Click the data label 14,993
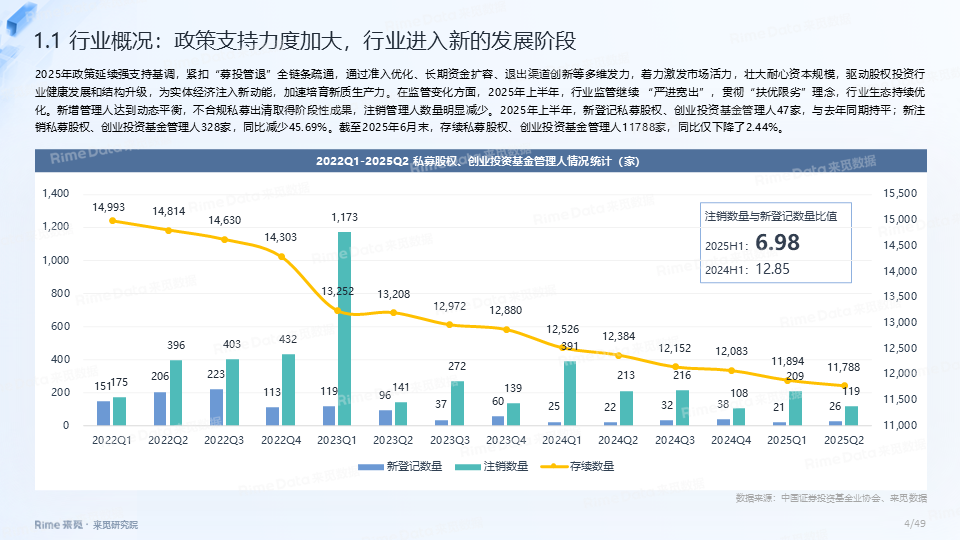Image resolution: width=960 pixels, height=540 pixels. [108, 208]
